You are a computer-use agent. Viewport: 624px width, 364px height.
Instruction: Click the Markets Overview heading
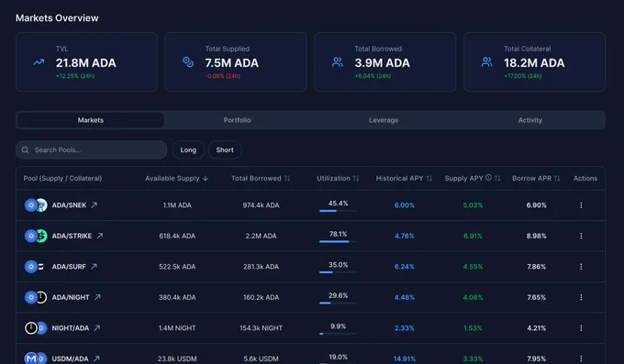pos(57,18)
